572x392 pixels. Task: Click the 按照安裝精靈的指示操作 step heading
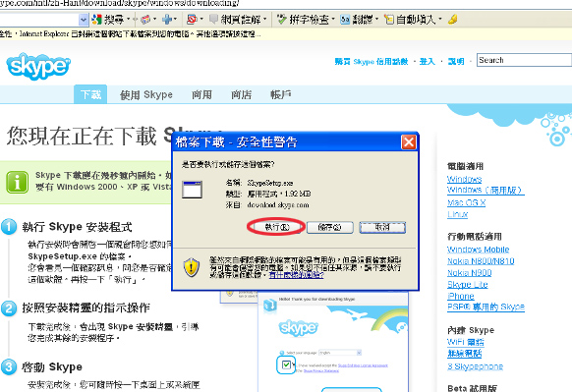point(86,308)
